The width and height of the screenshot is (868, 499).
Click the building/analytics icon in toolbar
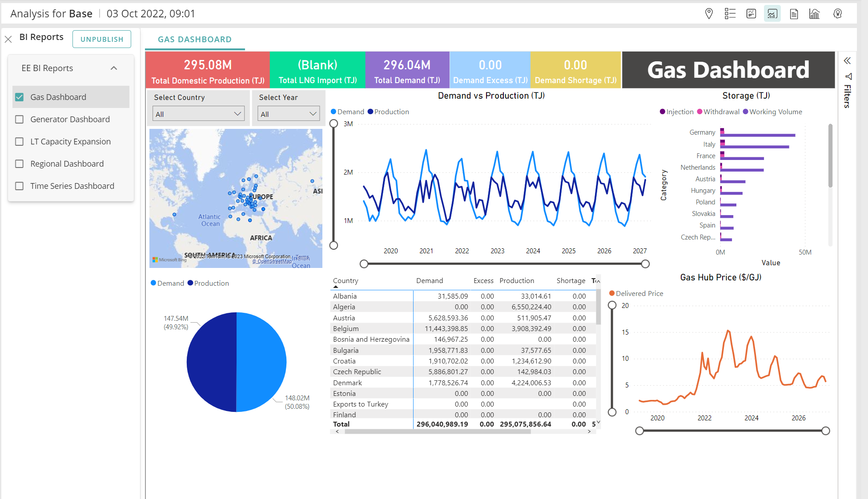point(812,13)
